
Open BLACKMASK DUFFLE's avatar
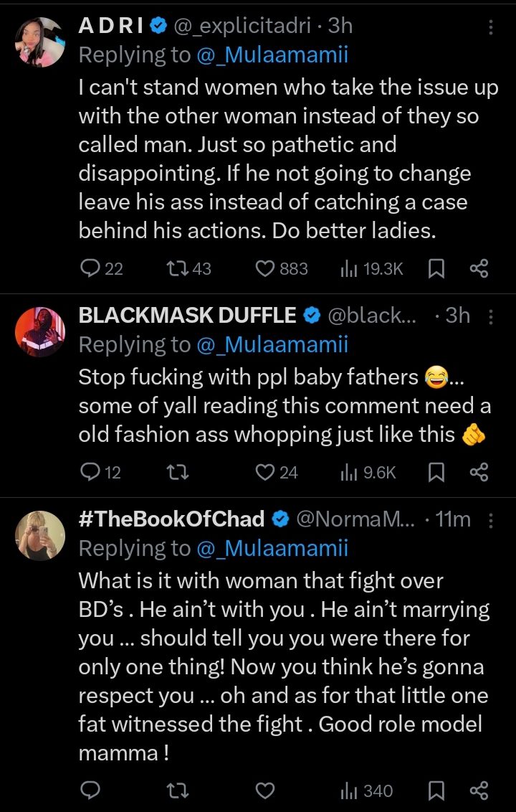[40, 331]
